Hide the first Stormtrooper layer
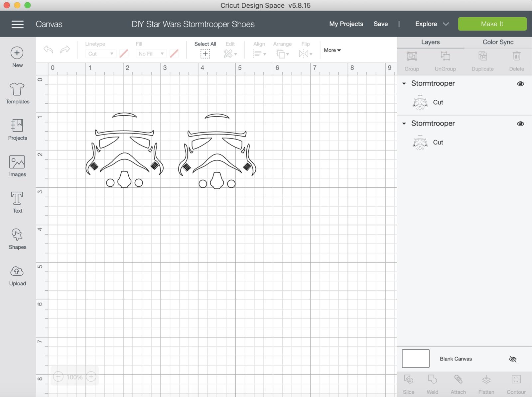532x397 pixels. click(x=520, y=84)
